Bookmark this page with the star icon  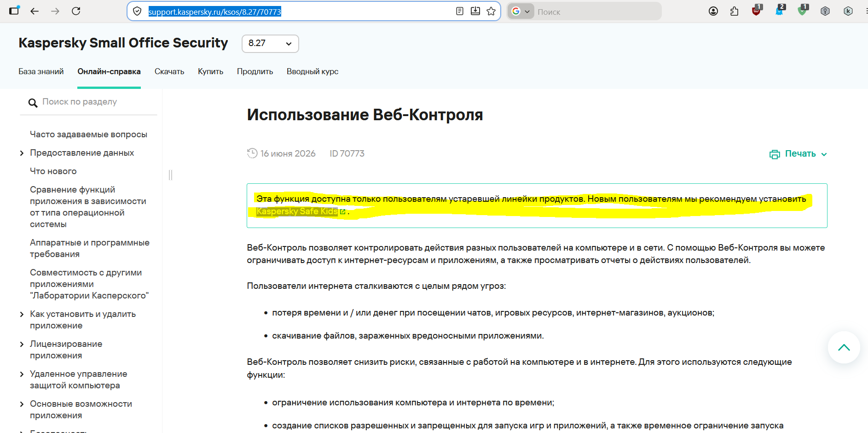coord(491,12)
